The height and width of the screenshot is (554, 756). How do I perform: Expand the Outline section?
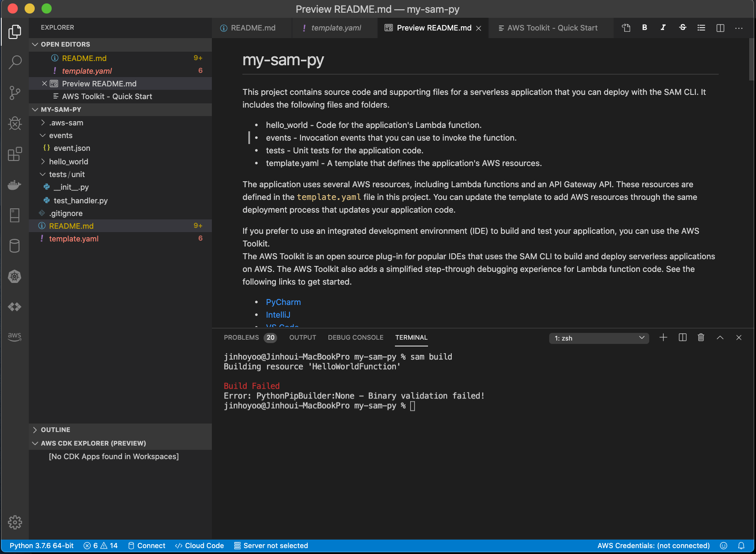click(120, 430)
